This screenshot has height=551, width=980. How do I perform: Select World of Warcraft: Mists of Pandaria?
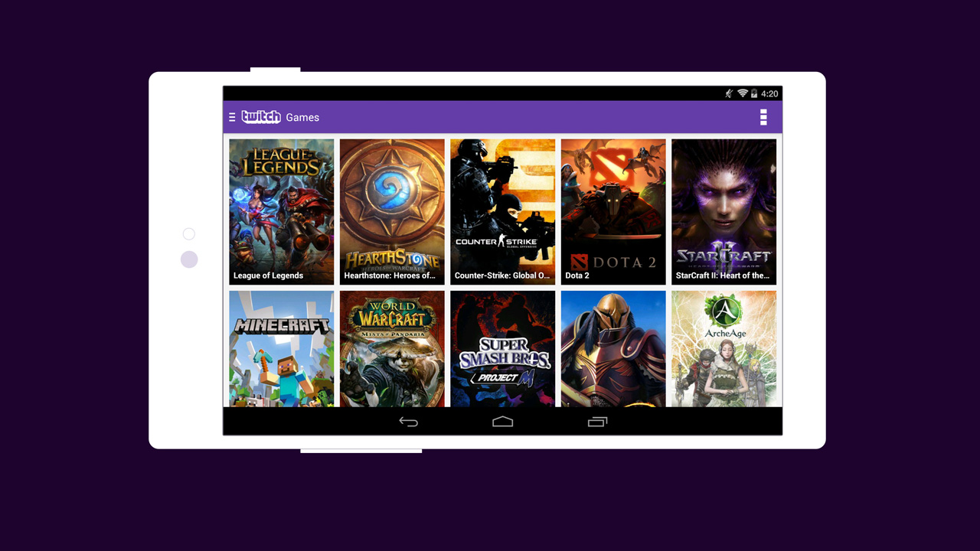tap(392, 348)
